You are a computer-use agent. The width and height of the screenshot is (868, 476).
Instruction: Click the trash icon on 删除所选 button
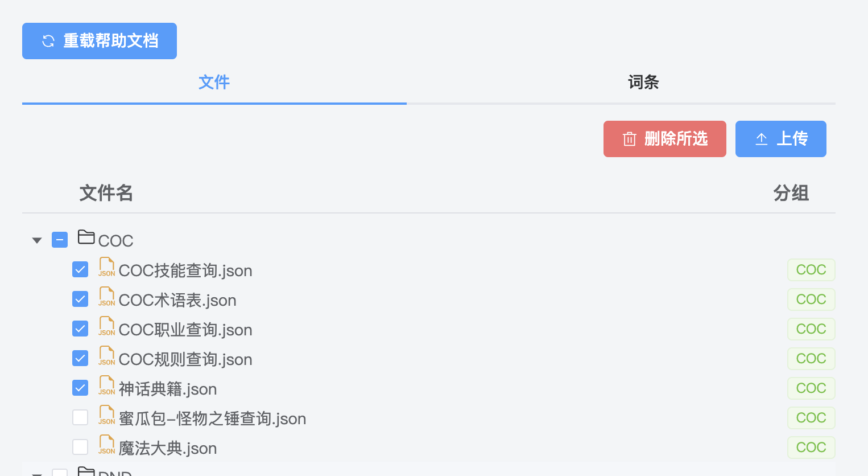click(x=629, y=139)
